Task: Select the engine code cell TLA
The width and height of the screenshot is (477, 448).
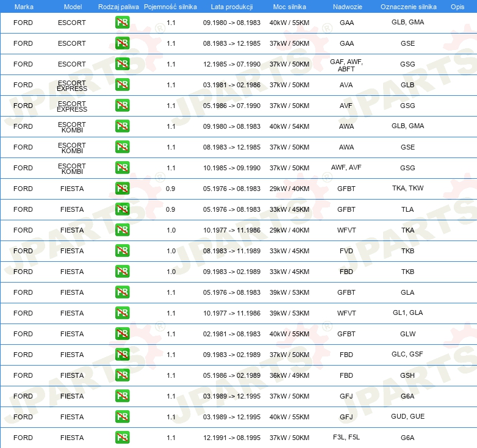Action: (407, 209)
